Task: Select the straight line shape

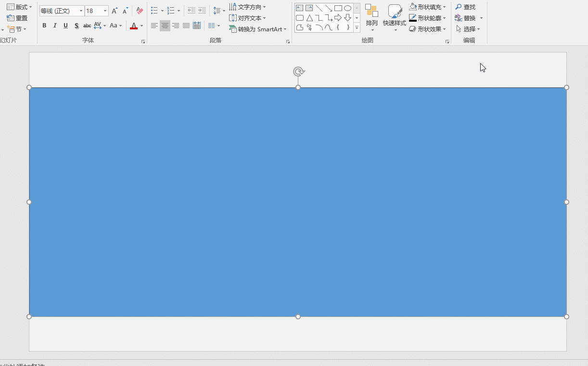Action: click(x=319, y=8)
